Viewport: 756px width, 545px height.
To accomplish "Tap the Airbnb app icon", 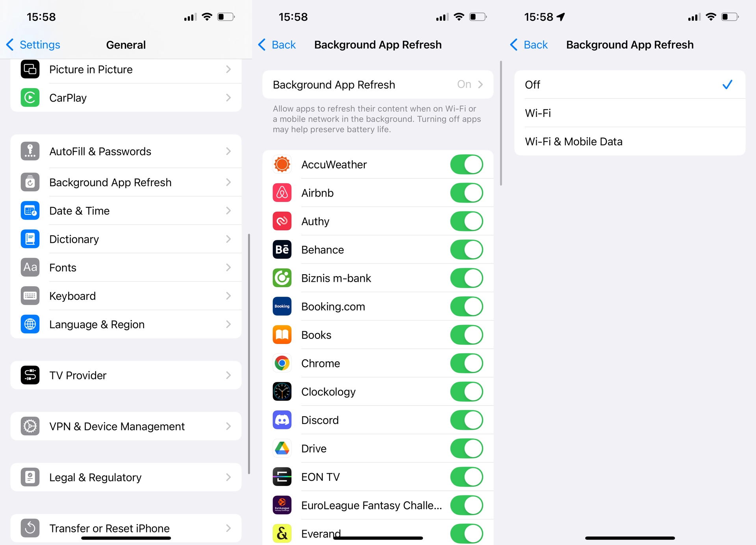I will pyautogui.click(x=282, y=192).
